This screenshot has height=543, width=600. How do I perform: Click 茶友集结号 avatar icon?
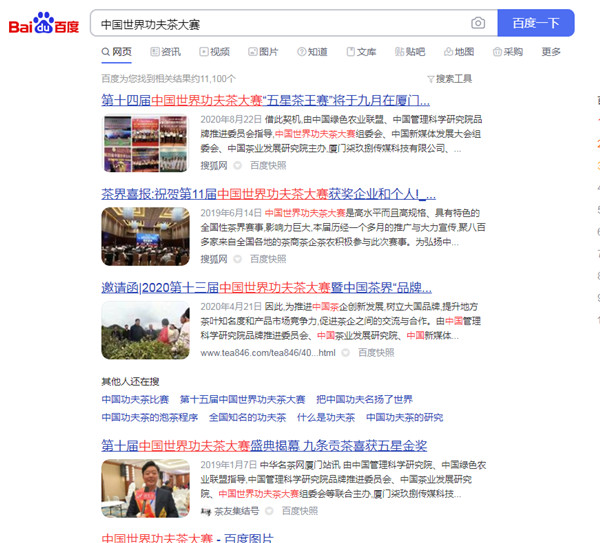206,512
